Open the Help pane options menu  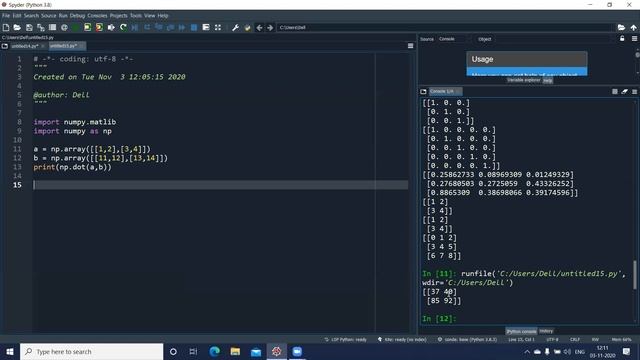pos(634,38)
